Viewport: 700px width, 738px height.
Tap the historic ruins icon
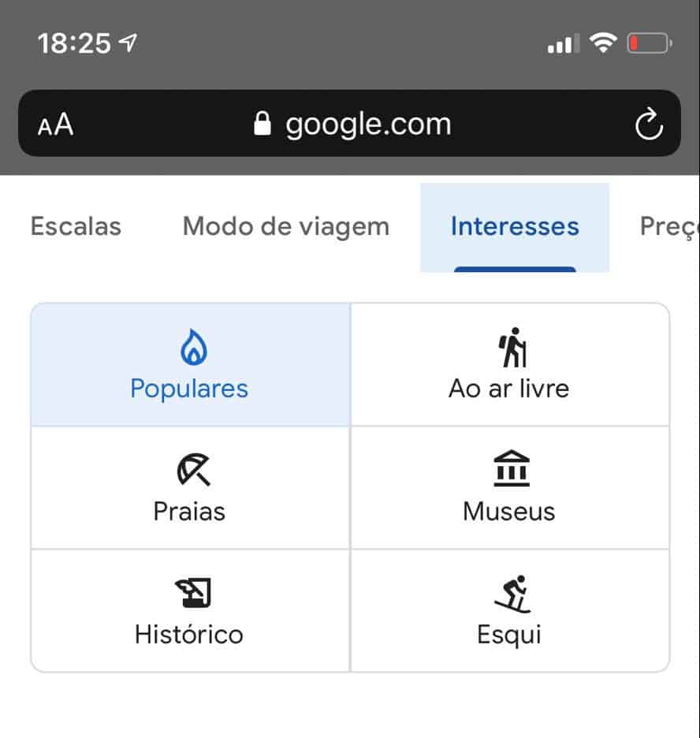[192, 593]
